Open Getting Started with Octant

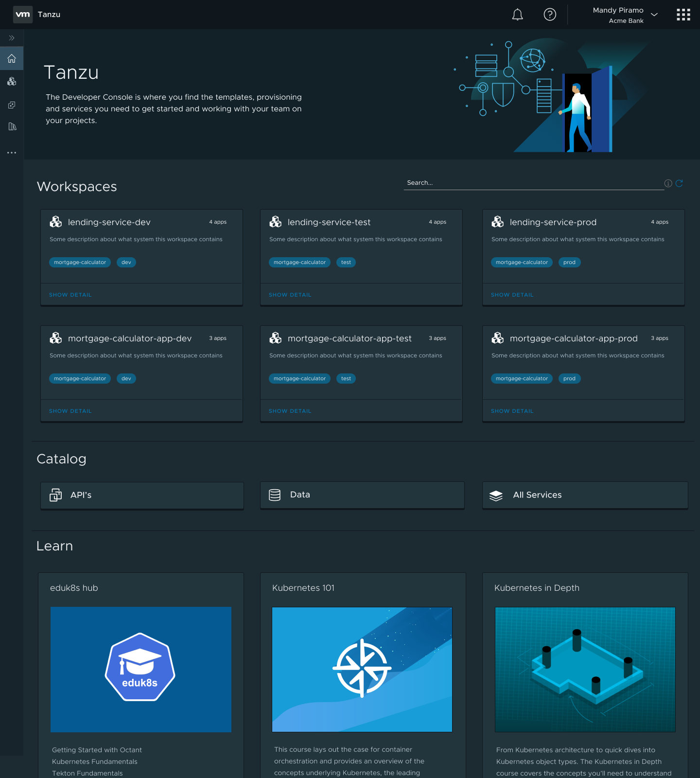click(97, 750)
